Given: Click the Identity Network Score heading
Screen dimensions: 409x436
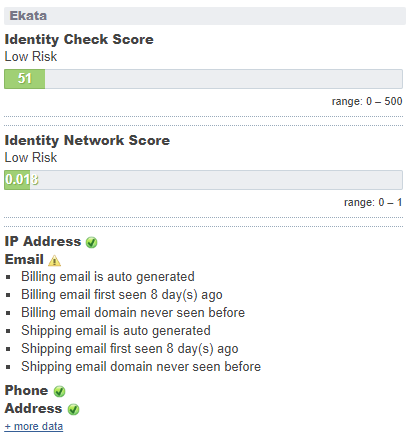Looking at the screenshot, I should (87, 140).
